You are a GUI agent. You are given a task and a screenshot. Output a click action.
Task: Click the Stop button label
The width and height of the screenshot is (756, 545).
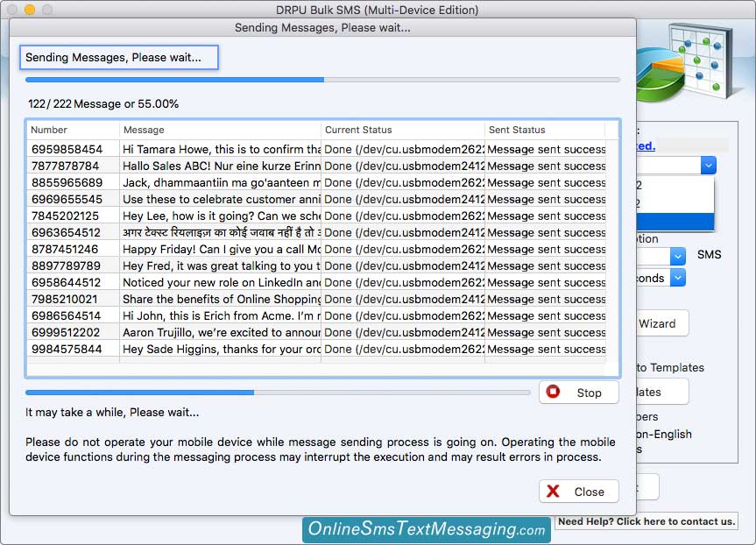click(x=589, y=393)
